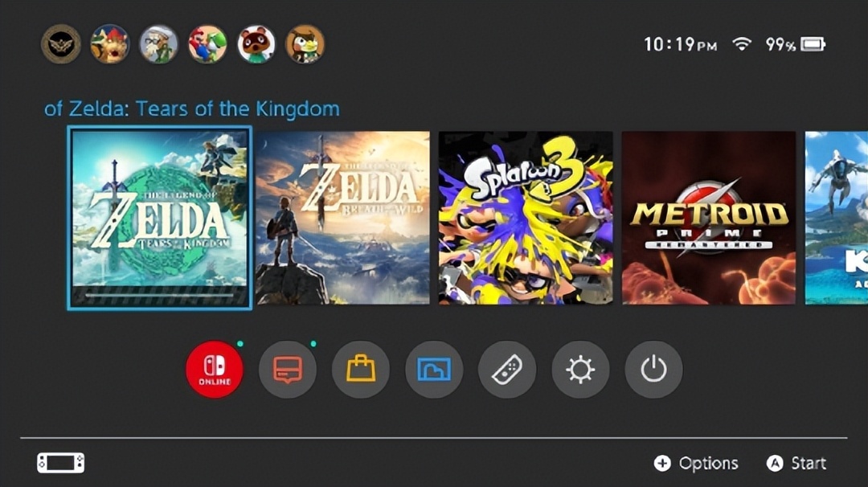
Task: Select the Blathers owl profile avatar
Action: 305,43
